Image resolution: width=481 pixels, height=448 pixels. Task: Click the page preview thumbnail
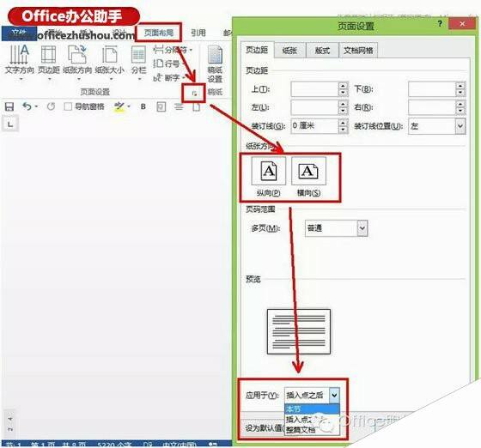click(299, 331)
